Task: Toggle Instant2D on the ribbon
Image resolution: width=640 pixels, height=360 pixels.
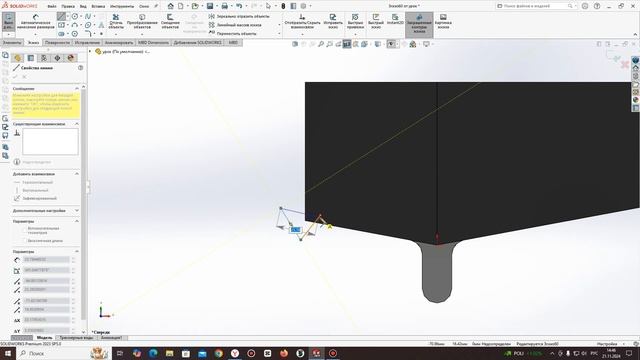Action: [x=395, y=20]
